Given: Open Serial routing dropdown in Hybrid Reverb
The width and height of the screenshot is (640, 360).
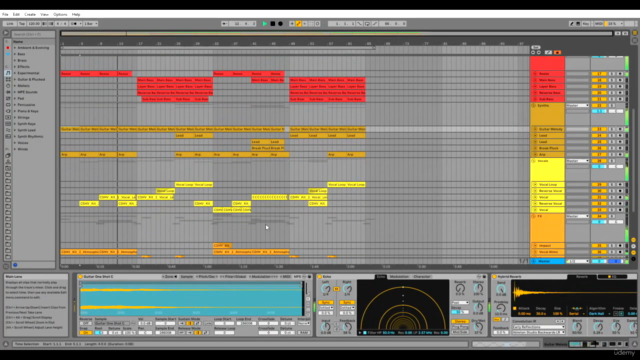Looking at the screenshot, I should [576, 313].
